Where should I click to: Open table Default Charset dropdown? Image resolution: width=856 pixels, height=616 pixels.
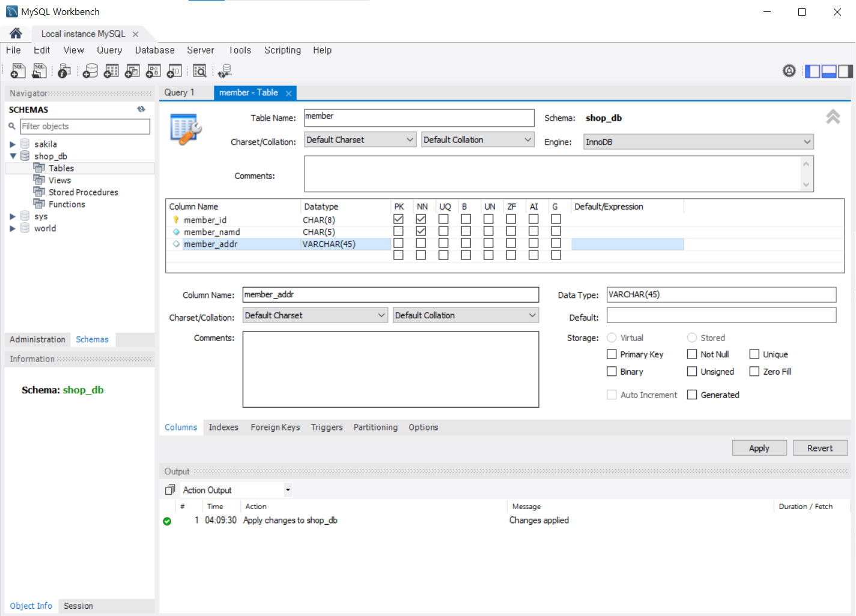coord(360,139)
